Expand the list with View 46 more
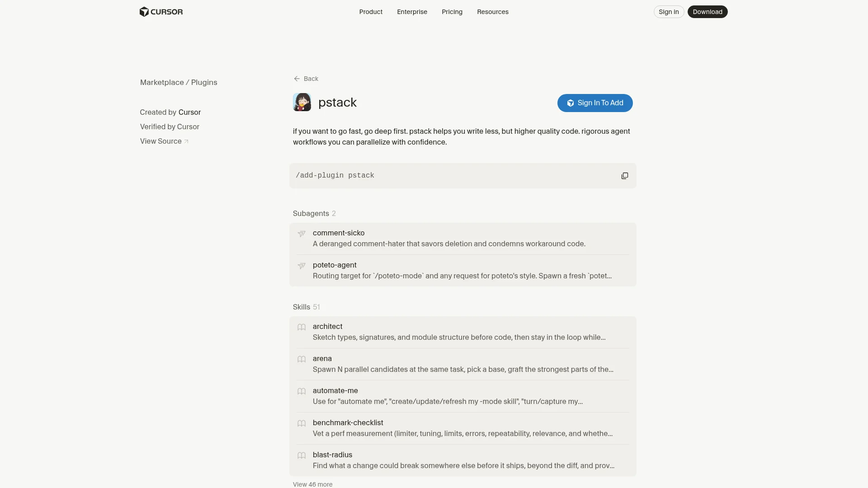 pos(312,484)
